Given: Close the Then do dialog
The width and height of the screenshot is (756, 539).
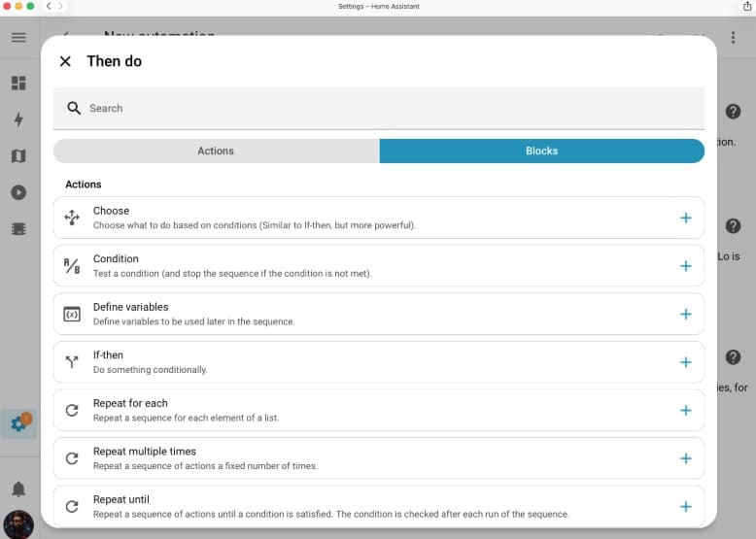Looking at the screenshot, I should [65, 61].
